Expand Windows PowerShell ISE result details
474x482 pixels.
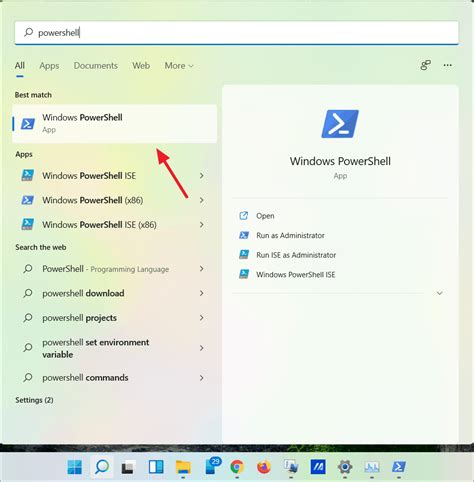(202, 175)
